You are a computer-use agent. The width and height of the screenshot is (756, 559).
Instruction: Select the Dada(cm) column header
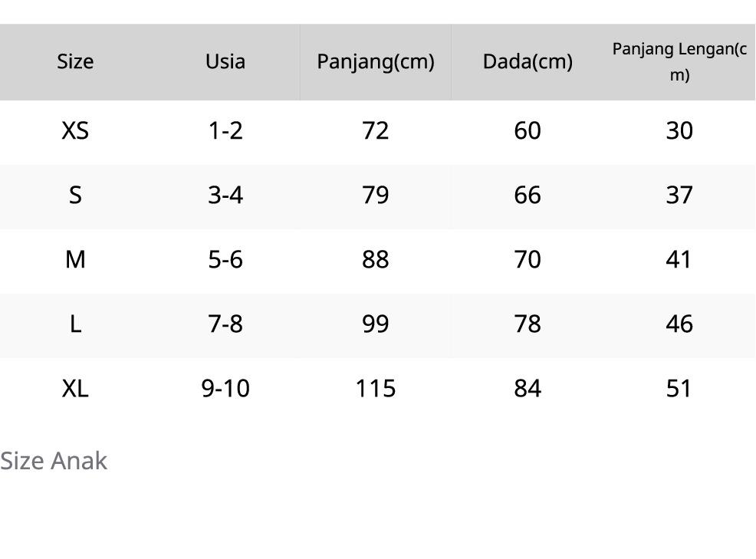[528, 61]
